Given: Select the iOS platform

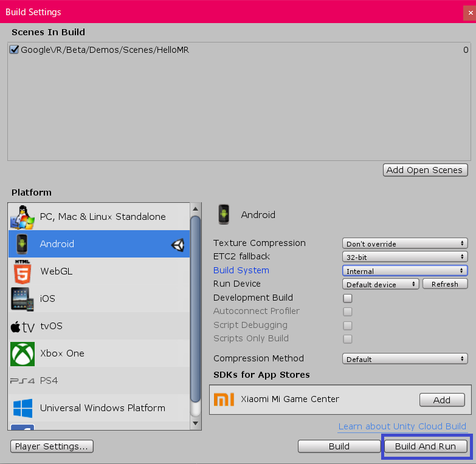Looking at the screenshot, I should pyautogui.click(x=99, y=298).
